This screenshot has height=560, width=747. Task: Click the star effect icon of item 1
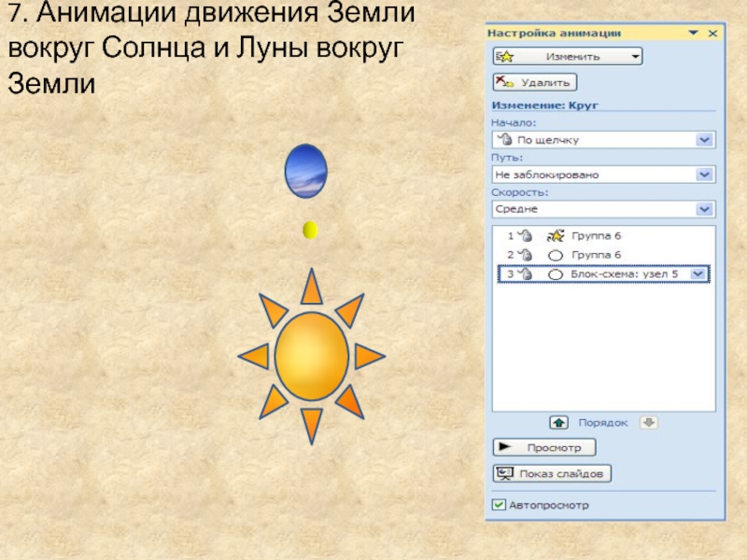pyautogui.click(x=556, y=236)
